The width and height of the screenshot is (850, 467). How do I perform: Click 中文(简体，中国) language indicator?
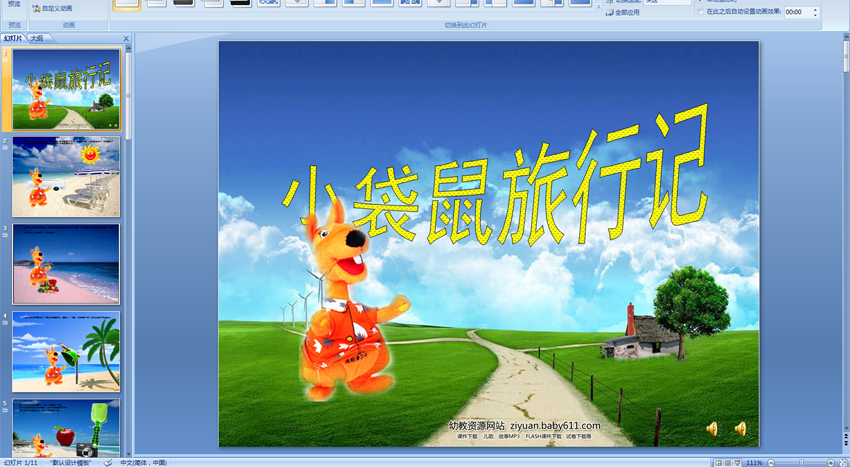click(x=144, y=462)
